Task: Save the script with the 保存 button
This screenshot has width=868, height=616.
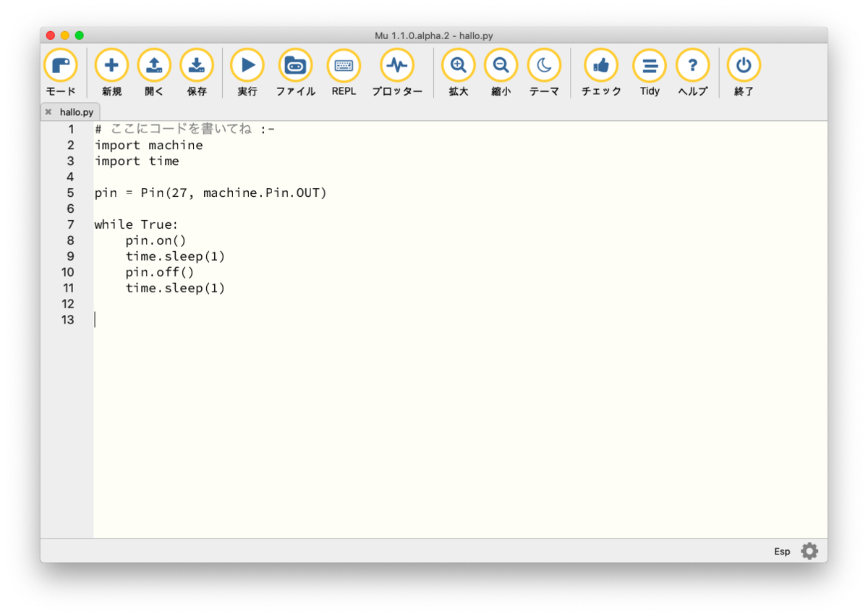Action: pyautogui.click(x=197, y=73)
